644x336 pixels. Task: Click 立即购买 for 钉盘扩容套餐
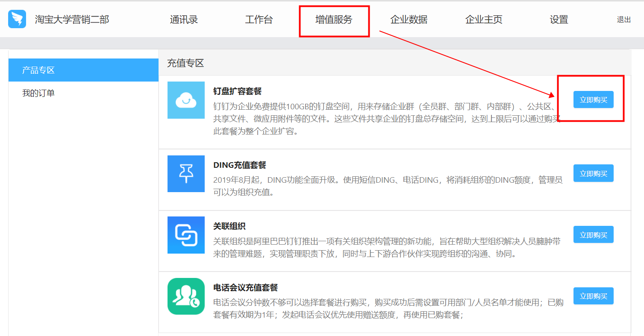(594, 99)
